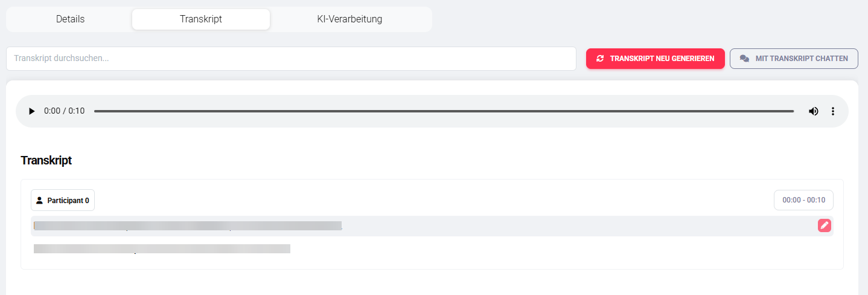Click the 00:00 - 00:10 timestamp badge
The image size is (868, 295).
(803, 200)
